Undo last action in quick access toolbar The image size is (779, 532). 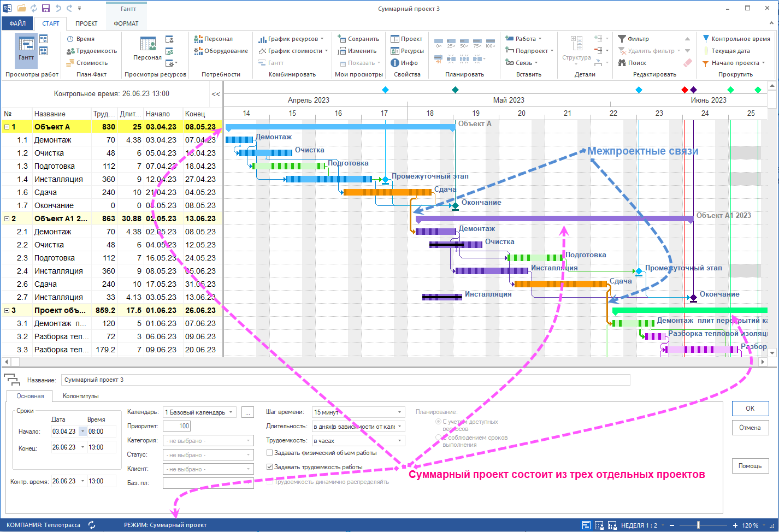pyautogui.click(x=58, y=8)
